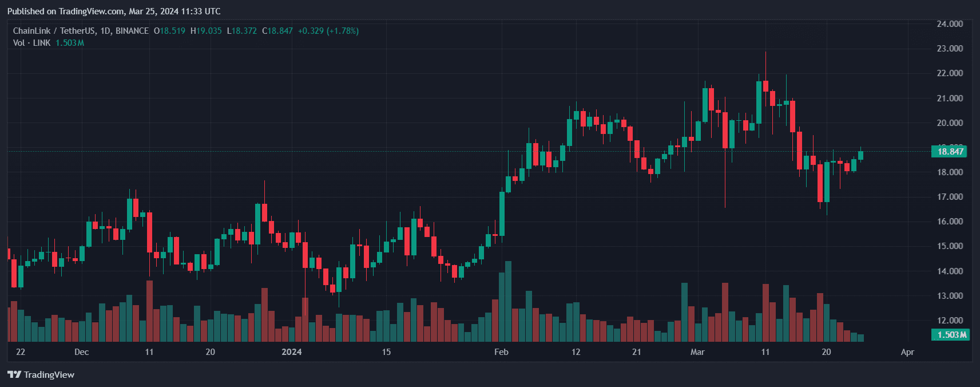Screen dimensions: 980x387
Task: Click the 1.503M volume tag on axis
Action: click(x=950, y=335)
